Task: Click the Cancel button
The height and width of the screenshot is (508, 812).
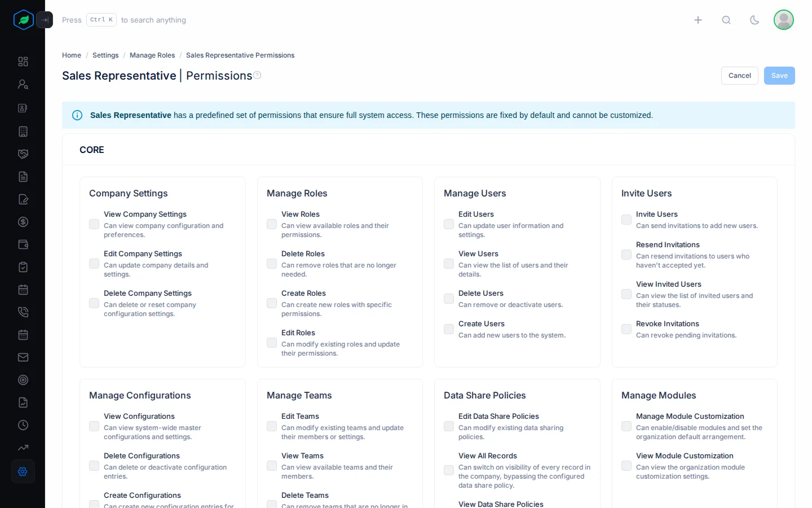Action: click(x=740, y=76)
